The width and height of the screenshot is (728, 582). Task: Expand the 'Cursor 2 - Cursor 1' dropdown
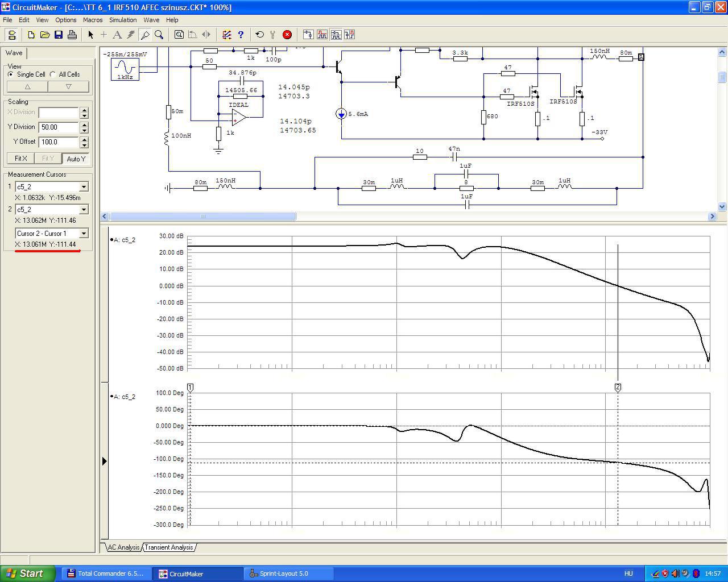(84, 234)
